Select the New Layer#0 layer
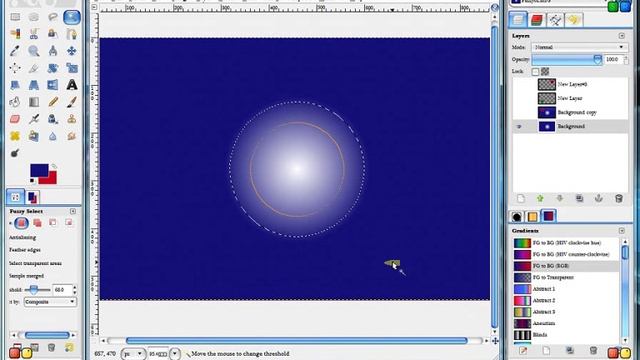Screen dimensions: 640x360 [x=570, y=84]
